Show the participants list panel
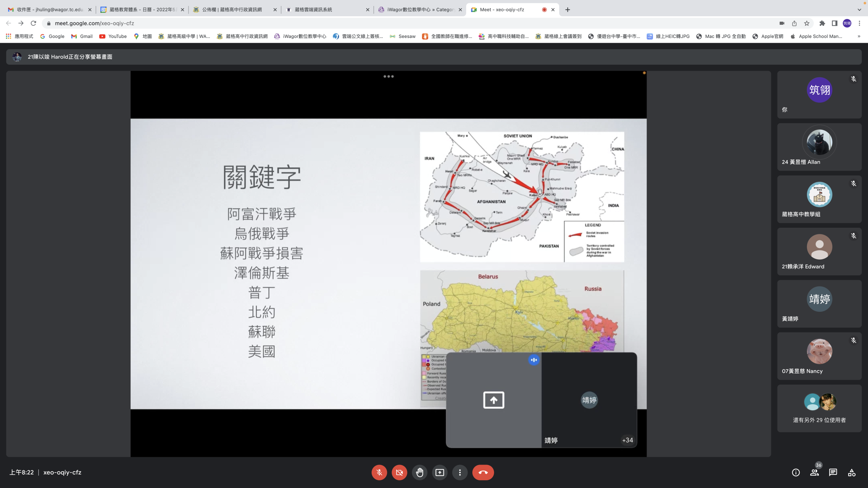Screen dimensions: 868x488 [x=814, y=472]
